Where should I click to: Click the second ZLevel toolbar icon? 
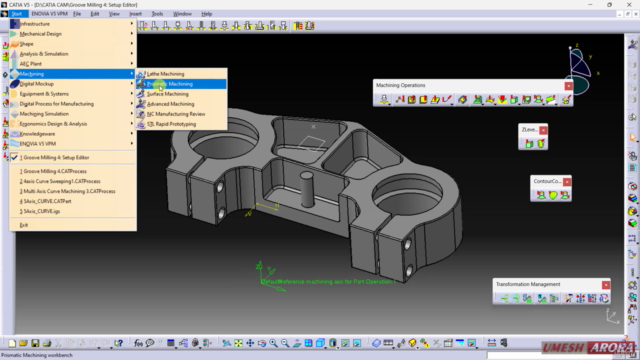541,144
